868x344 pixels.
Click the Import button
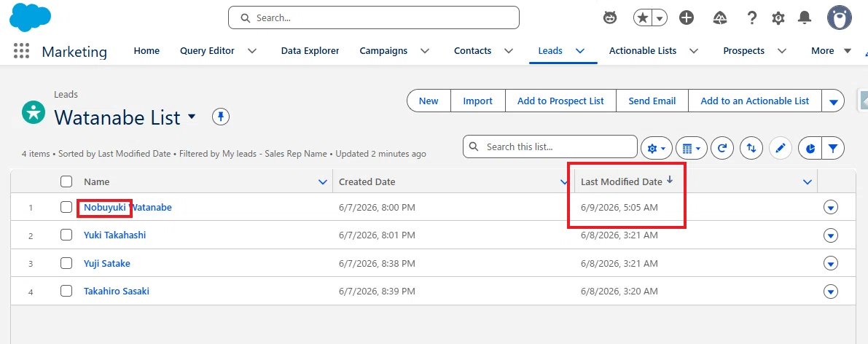tap(478, 101)
